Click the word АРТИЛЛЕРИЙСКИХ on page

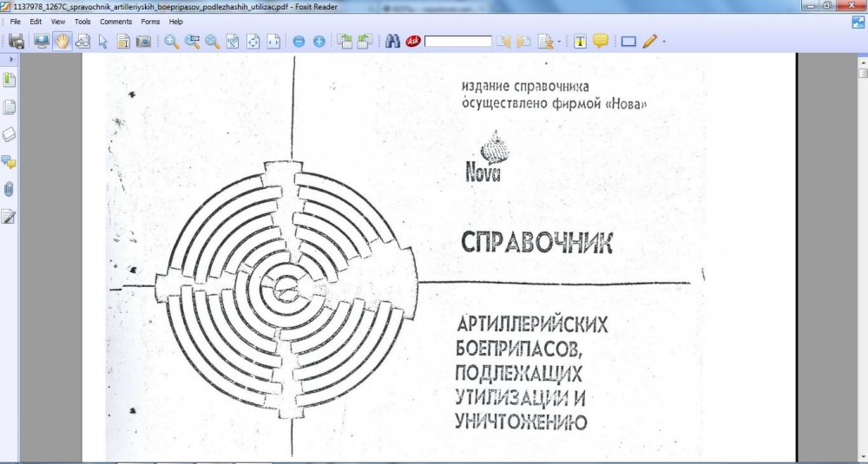coord(533,324)
